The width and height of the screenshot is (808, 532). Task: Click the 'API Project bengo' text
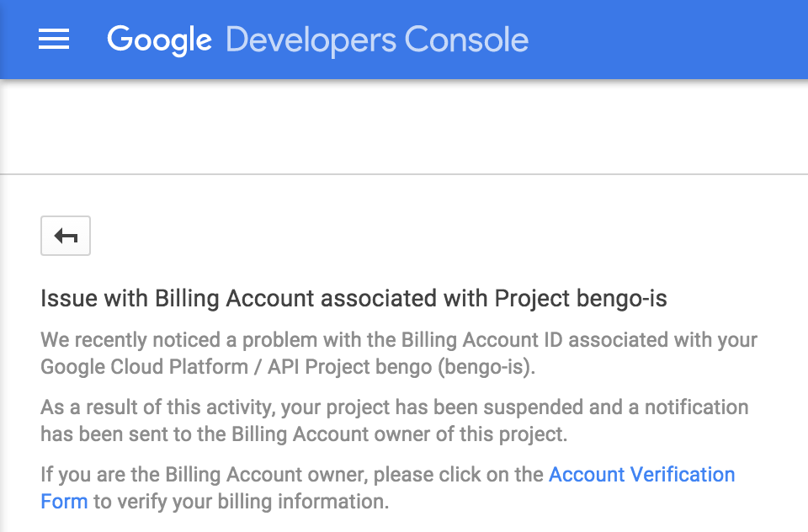click(350, 367)
